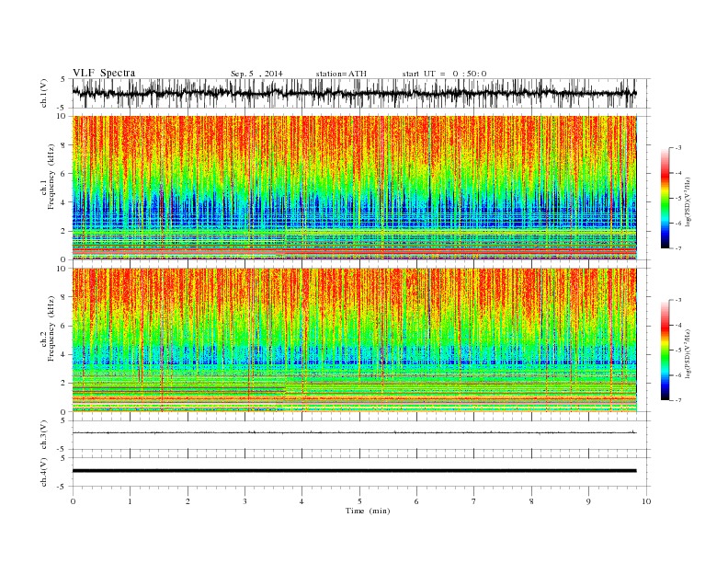The width and height of the screenshot is (728, 563).
Task: Click the ch.2 "Frequency (kHz)" axis label
Action: pyautogui.click(x=51, y=329)
